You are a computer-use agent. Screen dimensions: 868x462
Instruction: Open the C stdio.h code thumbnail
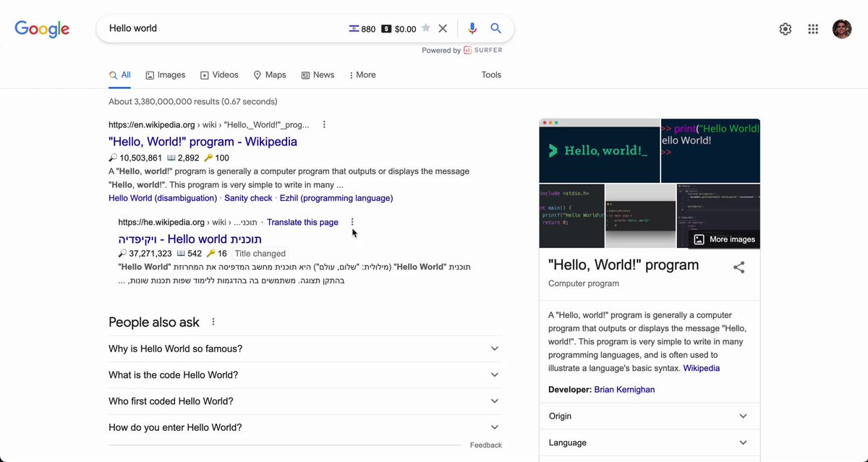pos(571,215)
